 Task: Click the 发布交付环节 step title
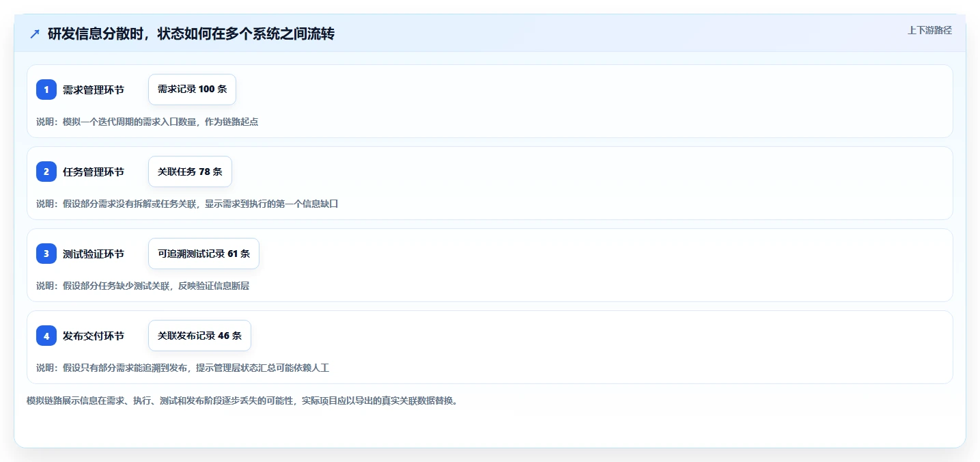click(94, 336)
